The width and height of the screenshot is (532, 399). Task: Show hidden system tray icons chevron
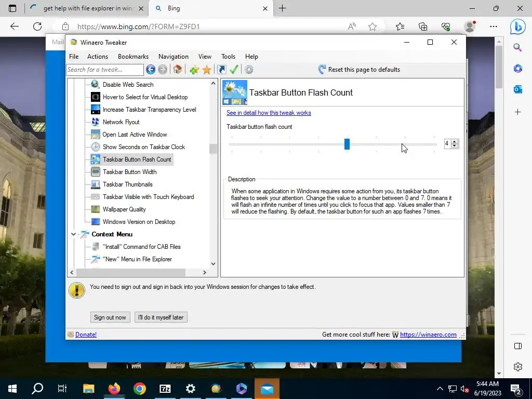coord(440,389)
